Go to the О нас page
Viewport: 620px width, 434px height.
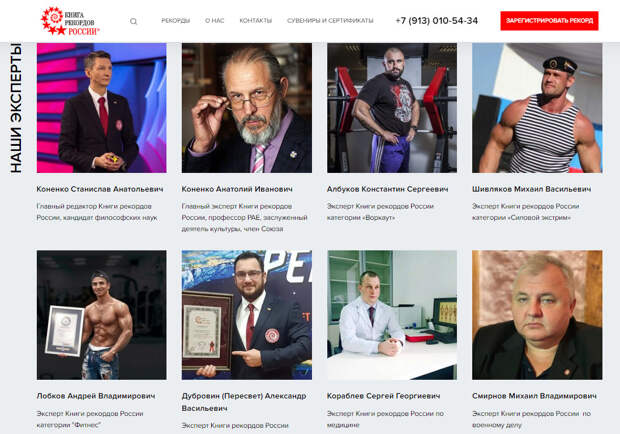[x=215, y=21]
